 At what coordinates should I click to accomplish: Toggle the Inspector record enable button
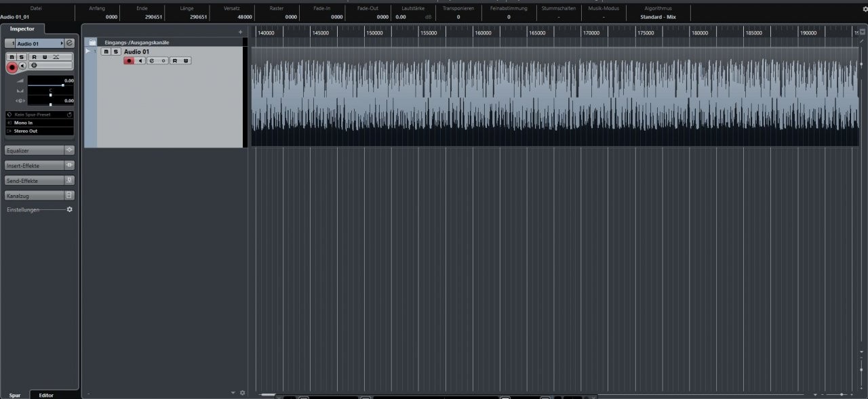coord(12,67)
